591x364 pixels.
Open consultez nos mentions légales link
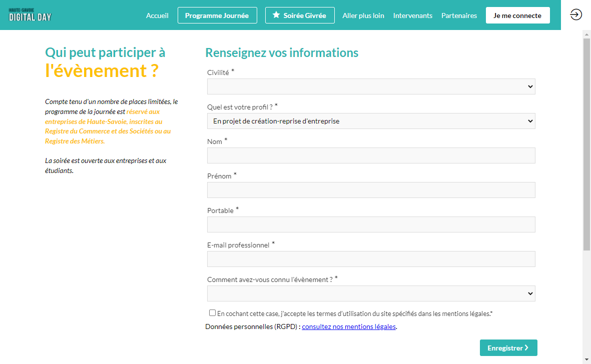[x=349, y=326]
